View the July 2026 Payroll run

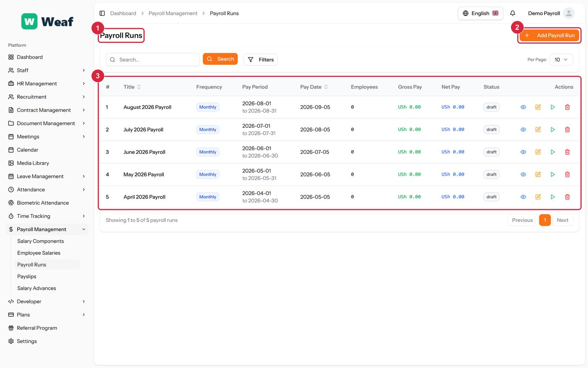(523, 130)
